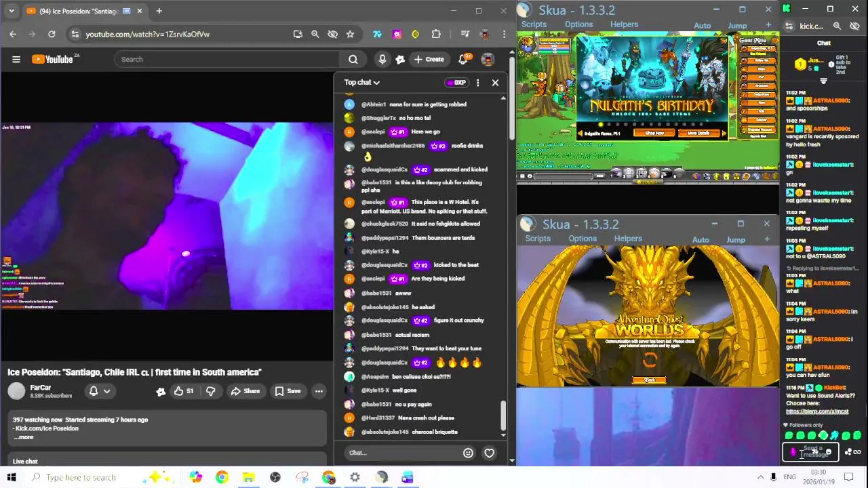Open Chrome media control icon
The image size is (868, 488).
coord(465,34)
